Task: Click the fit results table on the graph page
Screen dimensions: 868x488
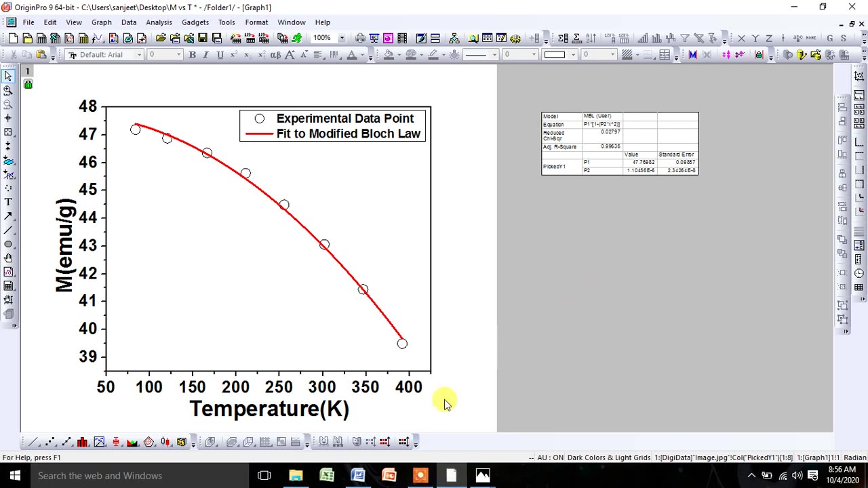Action: [x=620, y=143]
